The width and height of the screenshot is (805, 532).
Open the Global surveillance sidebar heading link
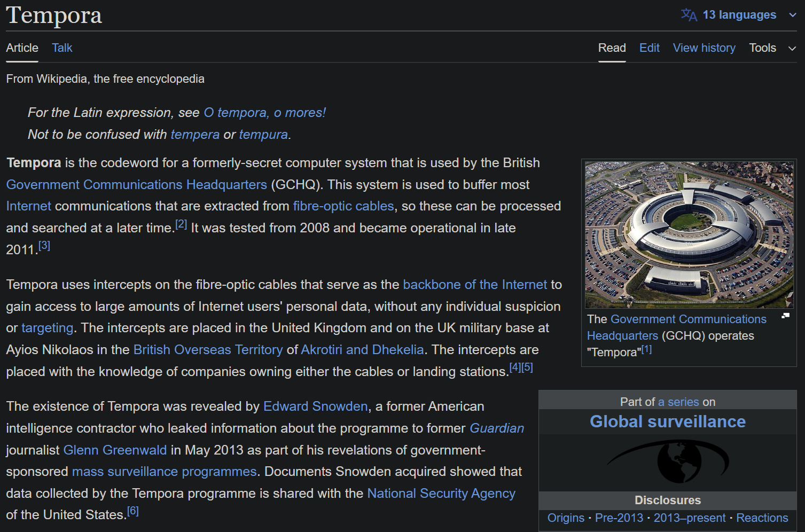tap(668, 422)
